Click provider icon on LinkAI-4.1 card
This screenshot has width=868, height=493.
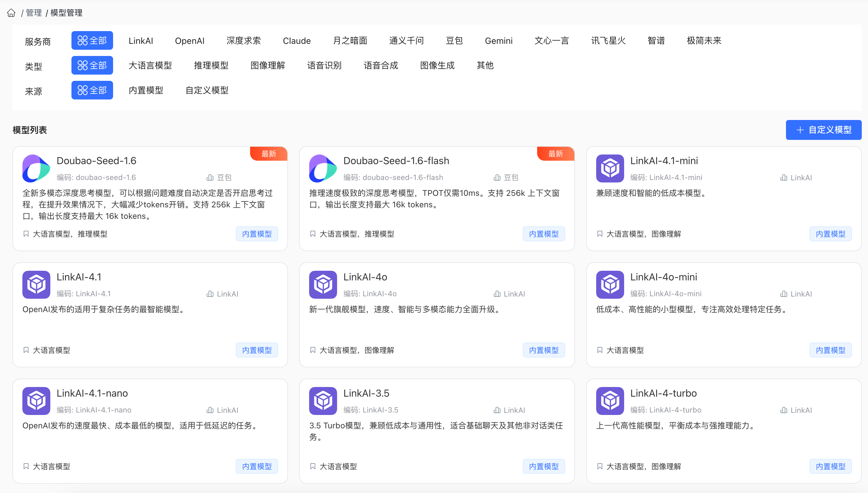[x=210, y=293]
